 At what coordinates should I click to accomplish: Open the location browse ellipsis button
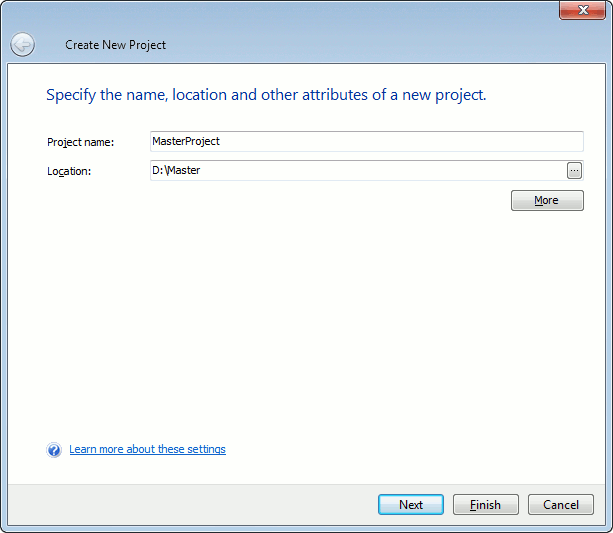click(574, 170)
